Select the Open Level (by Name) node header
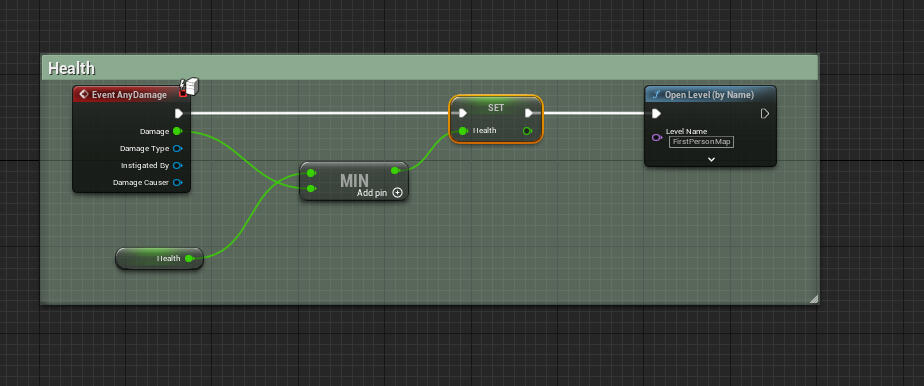Image resolution: width=924 pixels, height=386 pixels. point(710,95)
